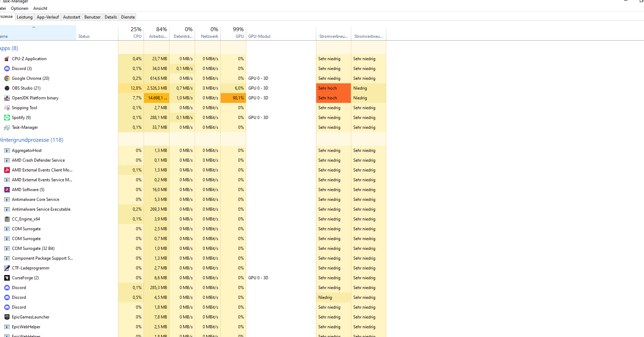
Task: Select OpenJDK memory value 14.698,1
Action: tap(157, 98)
